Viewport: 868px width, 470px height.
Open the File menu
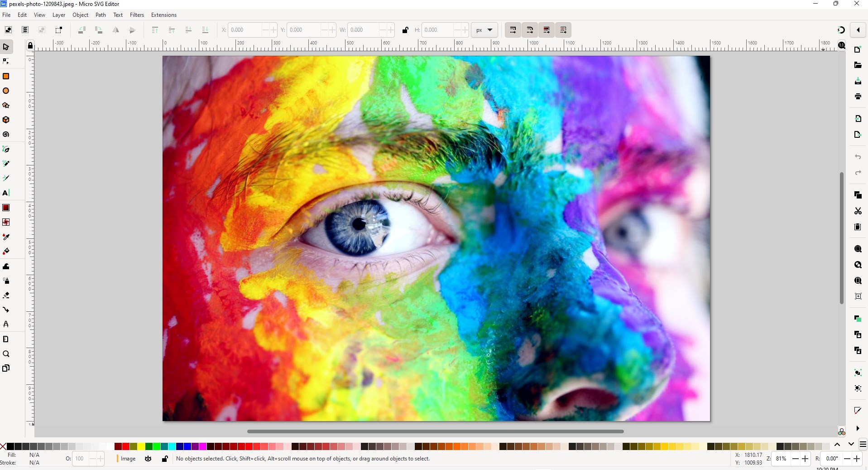click(6, 15)
